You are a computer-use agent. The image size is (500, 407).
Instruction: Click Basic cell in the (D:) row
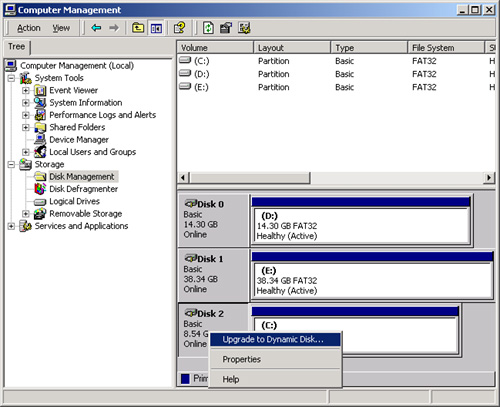[x=345, y=74]
